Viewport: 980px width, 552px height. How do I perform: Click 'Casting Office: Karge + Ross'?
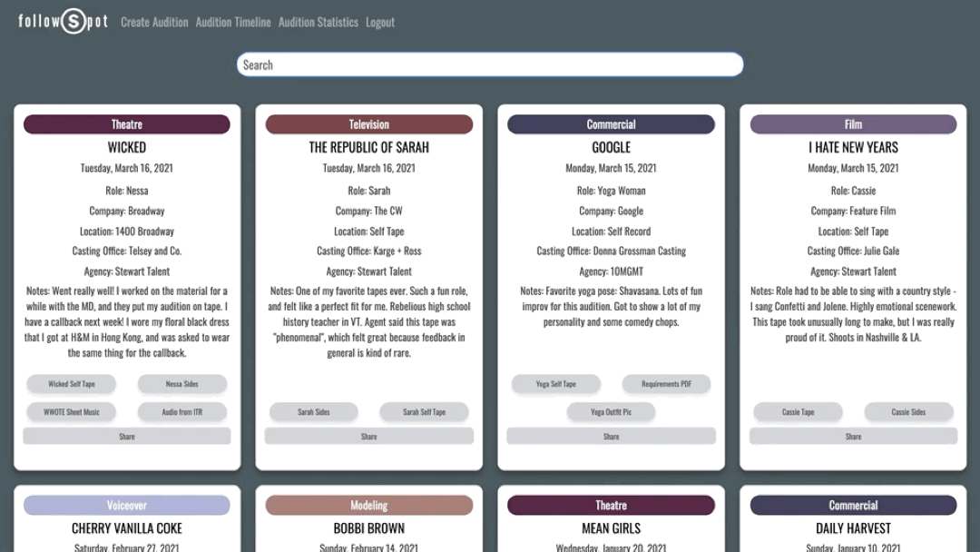[x=368, y=251]
